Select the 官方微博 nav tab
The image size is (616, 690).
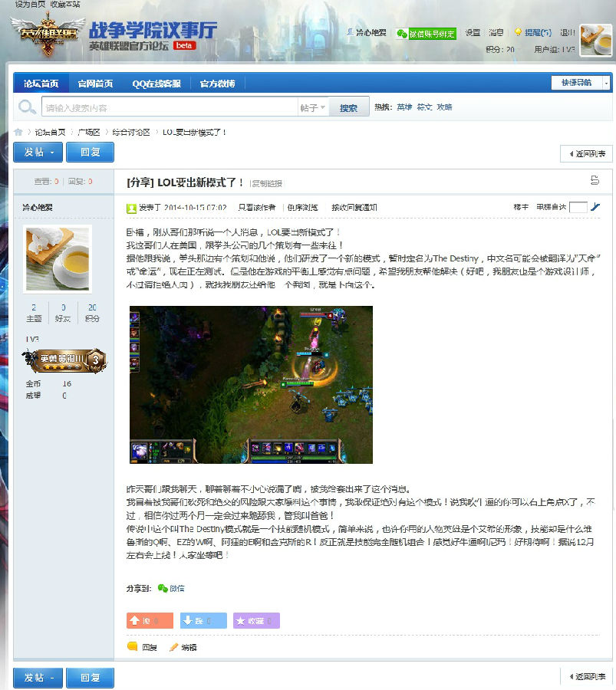[218, 84]
